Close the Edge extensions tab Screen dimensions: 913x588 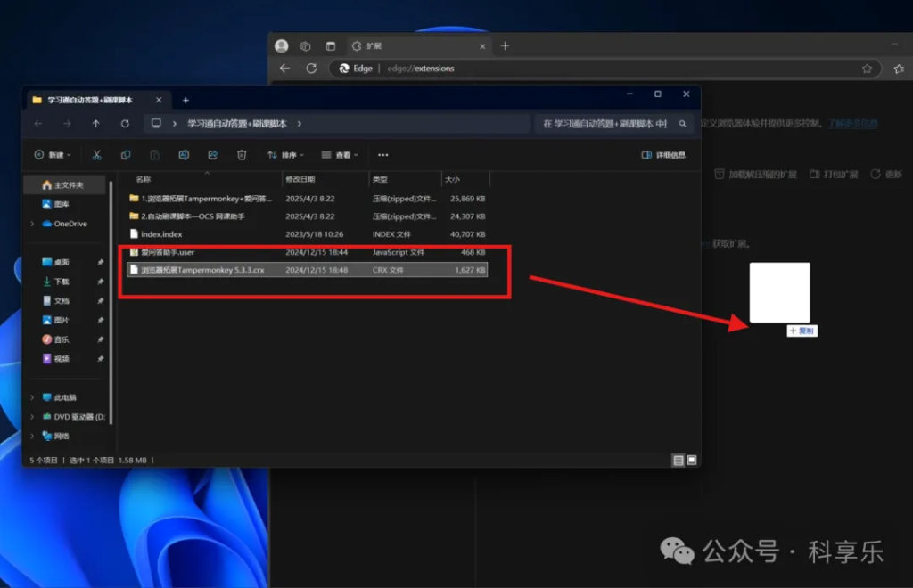pyautogui.click(x=482, y=46)
